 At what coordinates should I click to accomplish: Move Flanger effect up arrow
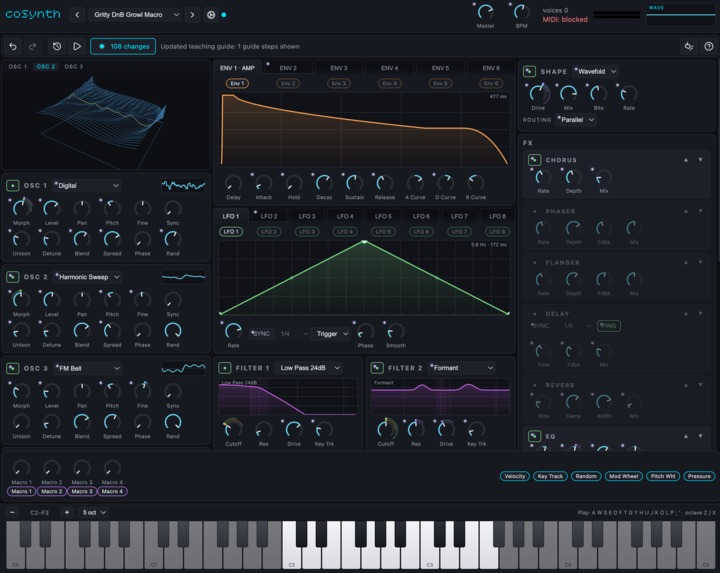coord(686,262)
